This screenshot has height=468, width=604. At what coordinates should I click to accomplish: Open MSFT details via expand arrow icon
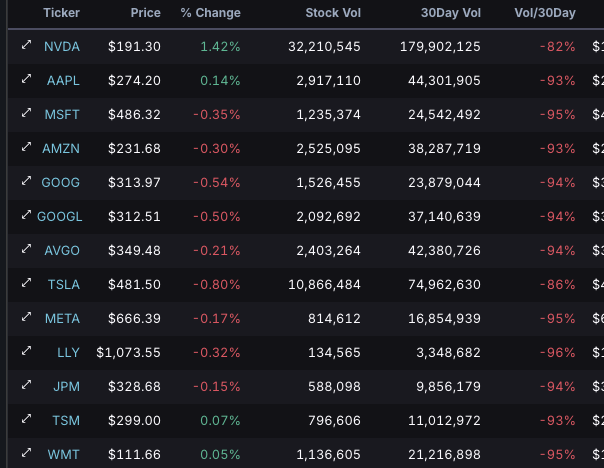pos(26,114)
